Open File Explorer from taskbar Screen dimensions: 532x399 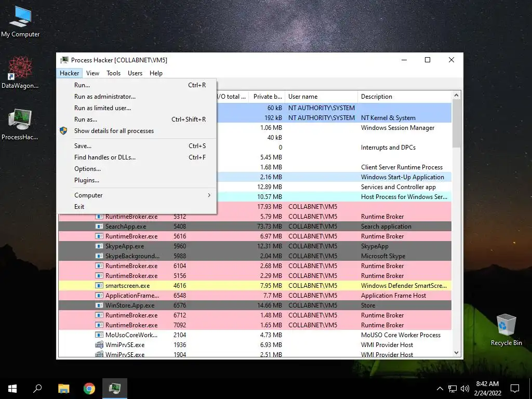point(63,389)
